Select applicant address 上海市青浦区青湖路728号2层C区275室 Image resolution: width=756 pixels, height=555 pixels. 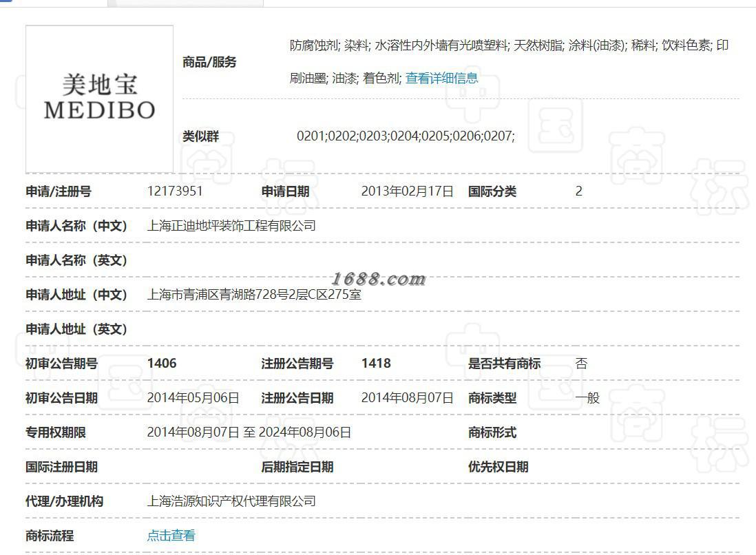point(254,294)
